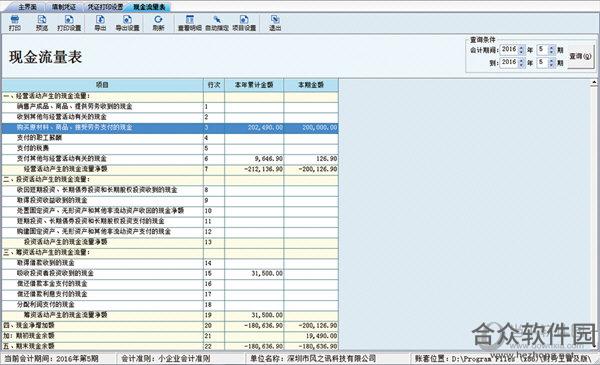Screen dimensions: 600x365
Task: Switch to the 主界面 tab
Action: 27,7
